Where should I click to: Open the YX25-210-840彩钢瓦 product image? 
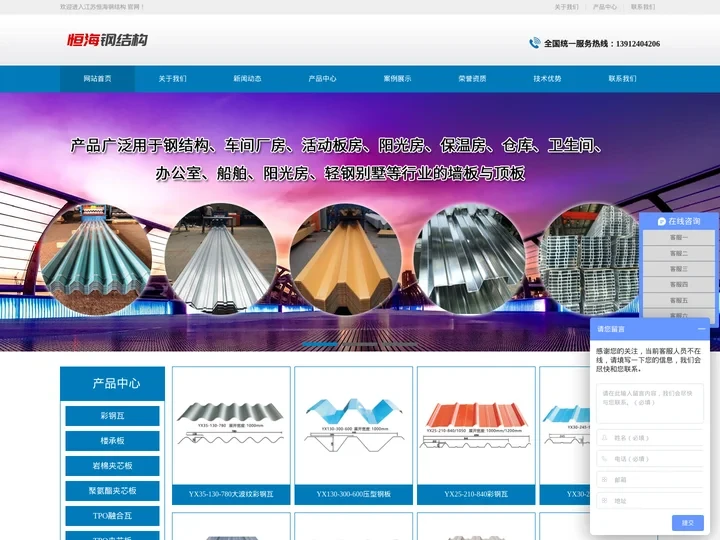point(476,426)
